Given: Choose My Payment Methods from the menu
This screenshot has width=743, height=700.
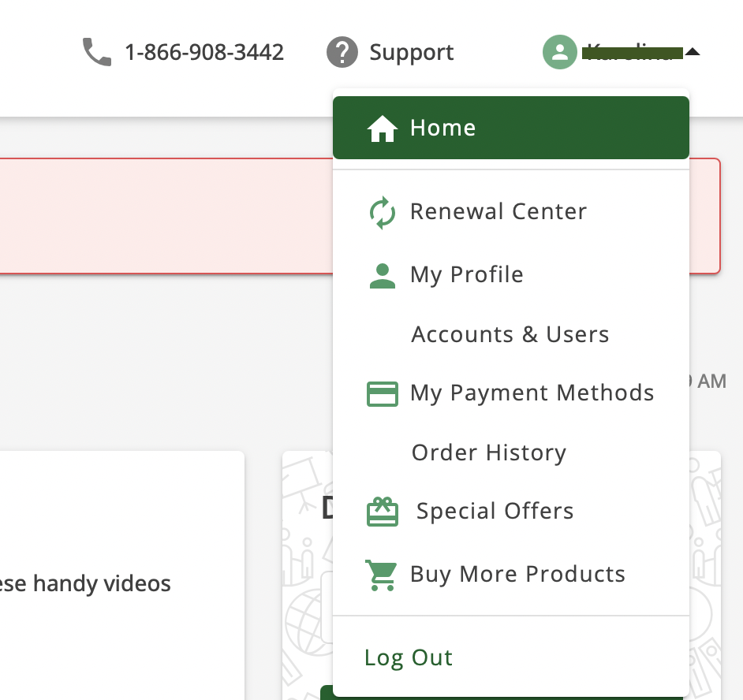Looking at the screenshot, I should click(x=532, y=393).
